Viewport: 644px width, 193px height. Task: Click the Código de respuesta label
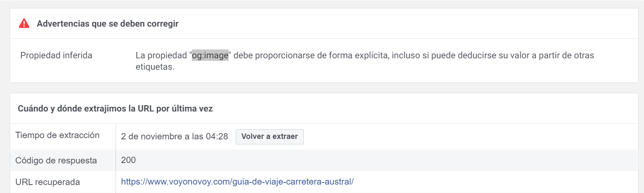point(56,160)
